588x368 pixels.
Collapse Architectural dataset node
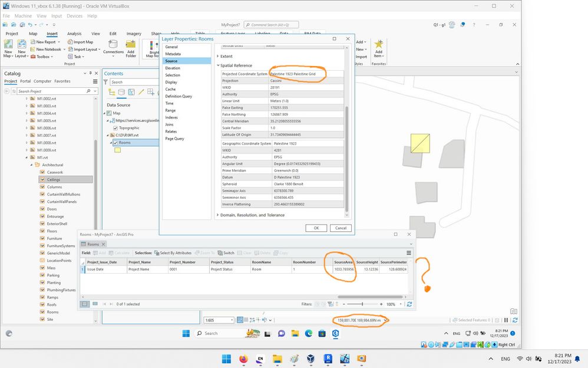click(x=31, y=165)
